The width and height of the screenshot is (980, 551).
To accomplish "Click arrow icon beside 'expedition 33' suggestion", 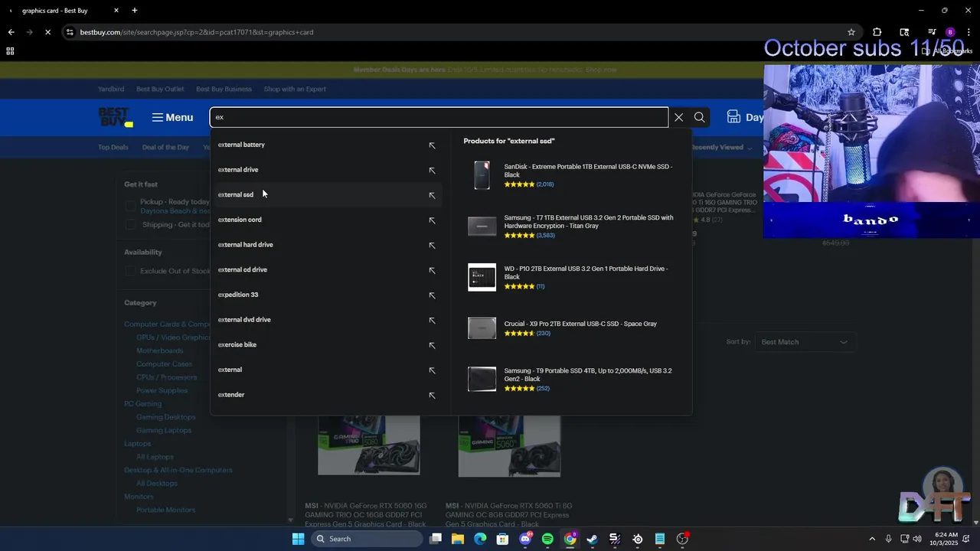I will 432,295.
